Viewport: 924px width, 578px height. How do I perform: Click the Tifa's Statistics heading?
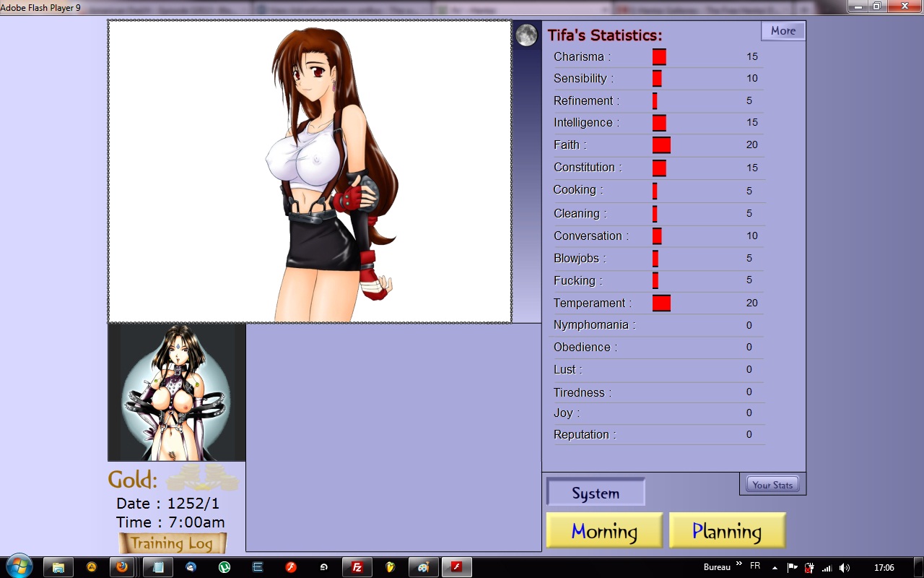pyautogui.click(x=604, y=35)
